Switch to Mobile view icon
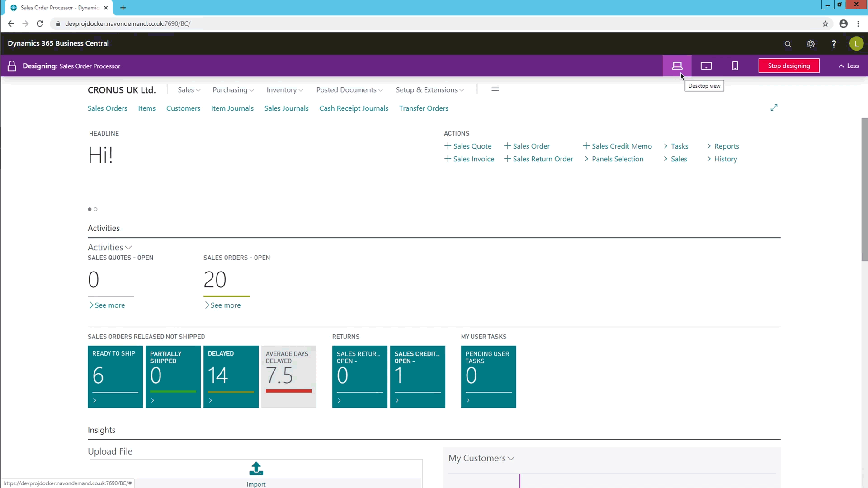 pyautogui.click(x=735, y=66)
